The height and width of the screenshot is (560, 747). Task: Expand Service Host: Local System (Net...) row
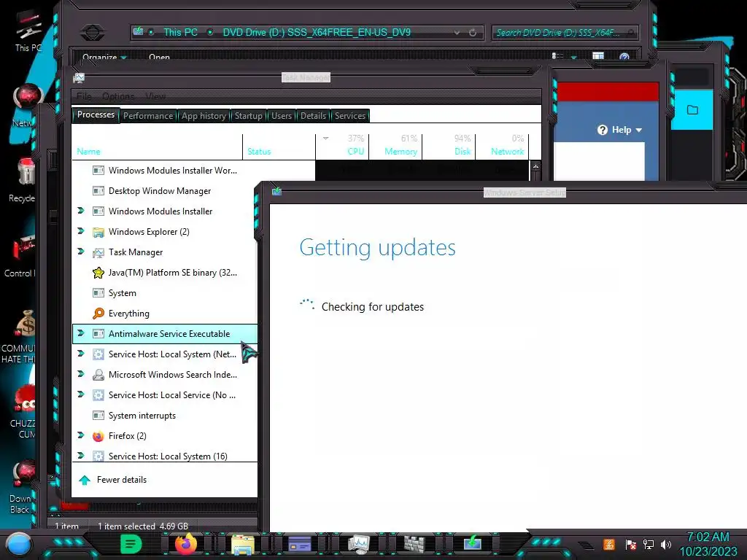[80, 354]
